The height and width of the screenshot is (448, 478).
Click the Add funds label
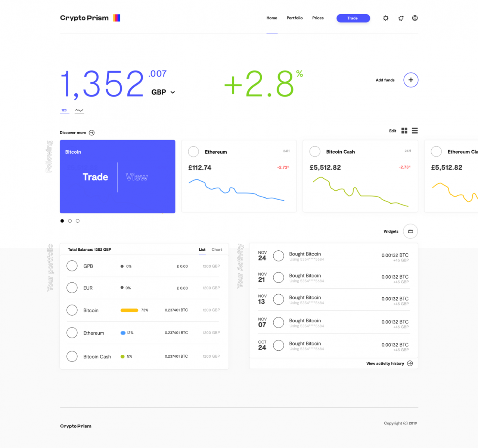pyautogui.click(x=385, y=80)
